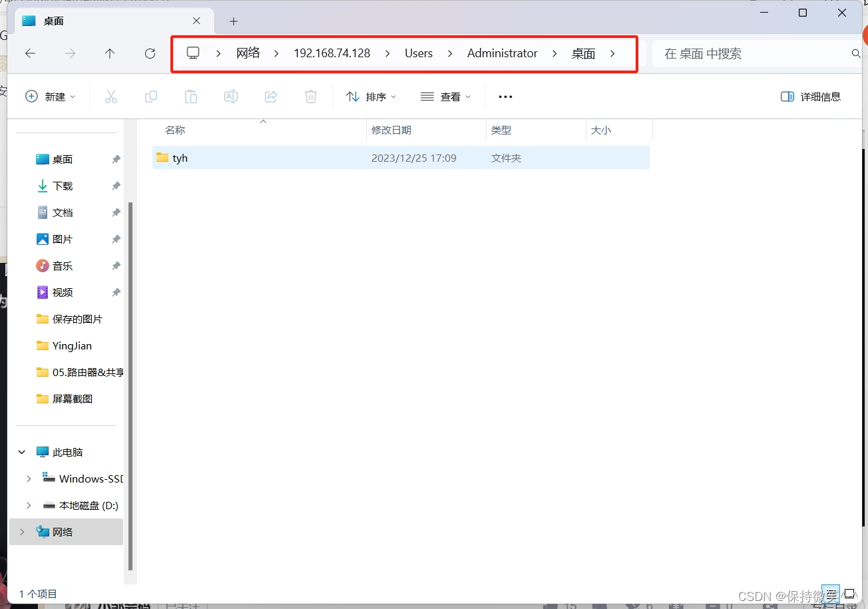Screen dimensions: 868x609
Task: Click the tyh folder icon
Action: 162,157
